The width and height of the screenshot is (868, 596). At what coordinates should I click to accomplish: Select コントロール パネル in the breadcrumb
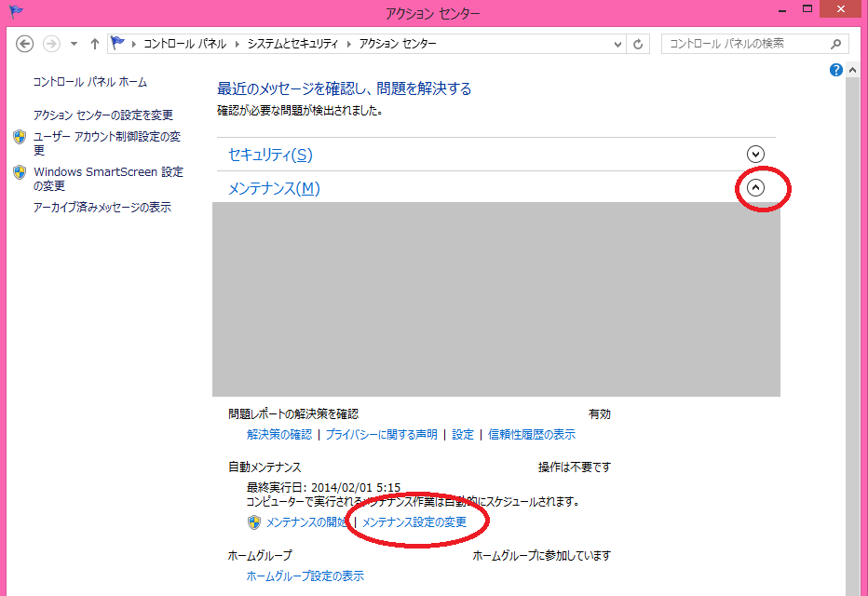(185, 44)
